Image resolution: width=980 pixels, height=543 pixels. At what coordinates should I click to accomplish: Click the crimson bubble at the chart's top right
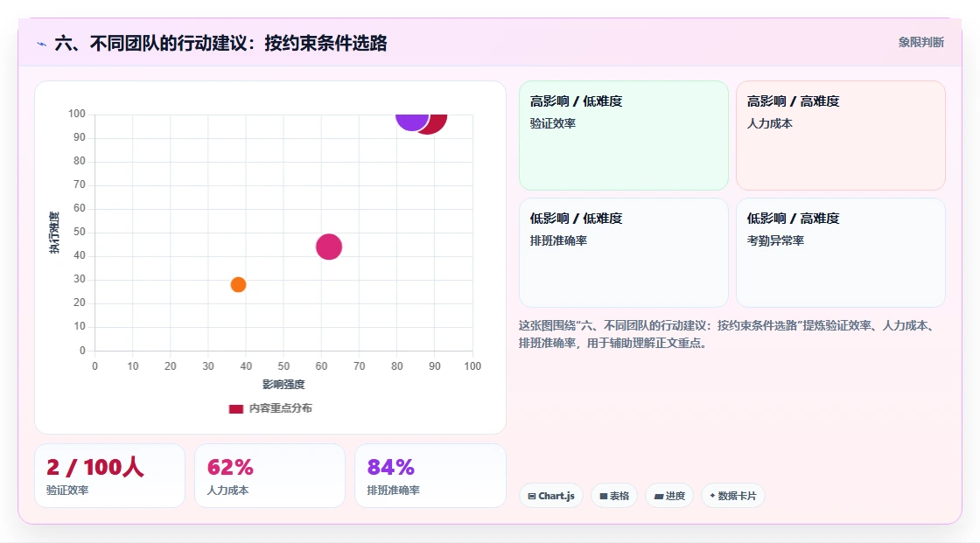[x=438, y=123]
